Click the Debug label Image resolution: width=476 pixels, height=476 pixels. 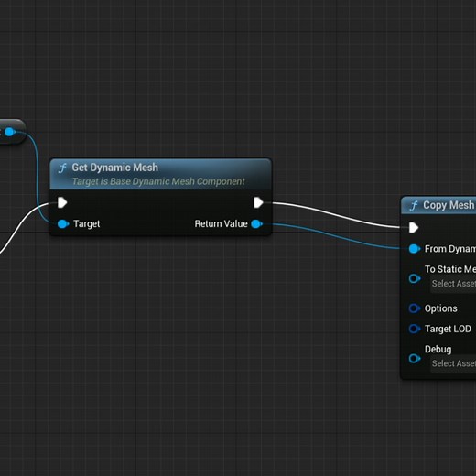point(438,350)
